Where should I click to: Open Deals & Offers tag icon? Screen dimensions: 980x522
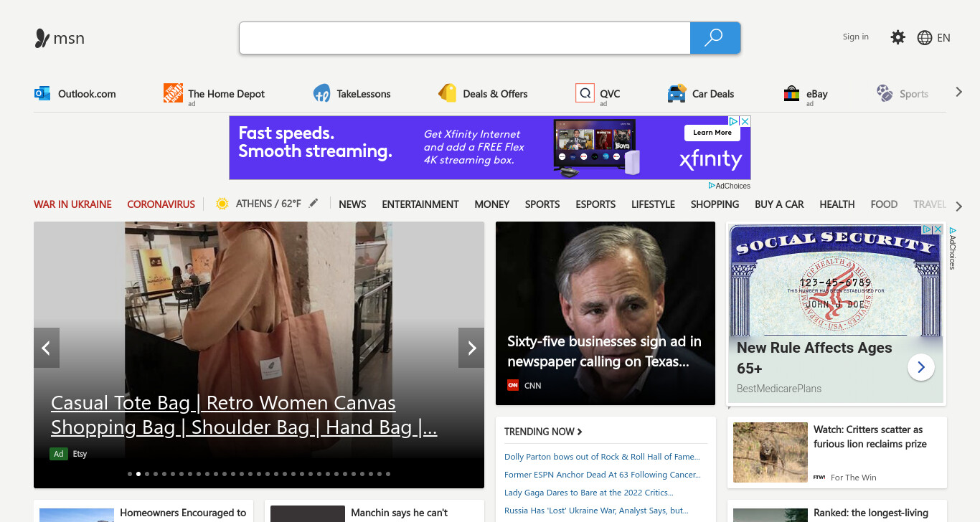click(x=448, y=93)
